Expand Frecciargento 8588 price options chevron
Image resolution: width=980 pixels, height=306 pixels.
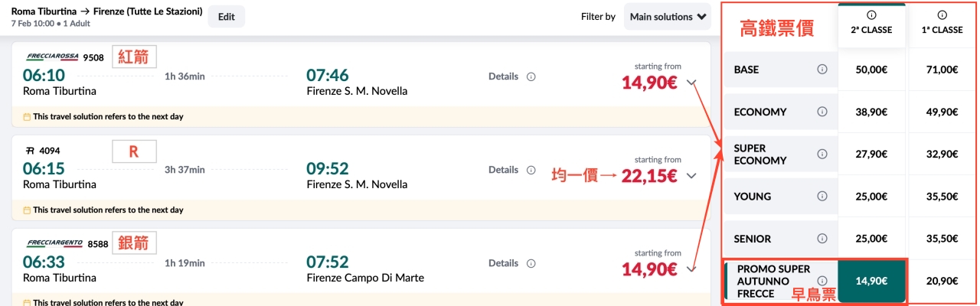tap(692, 269)
